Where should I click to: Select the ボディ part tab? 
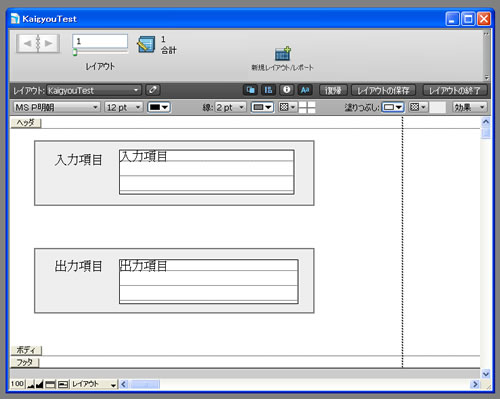click(x=26, y=350)
